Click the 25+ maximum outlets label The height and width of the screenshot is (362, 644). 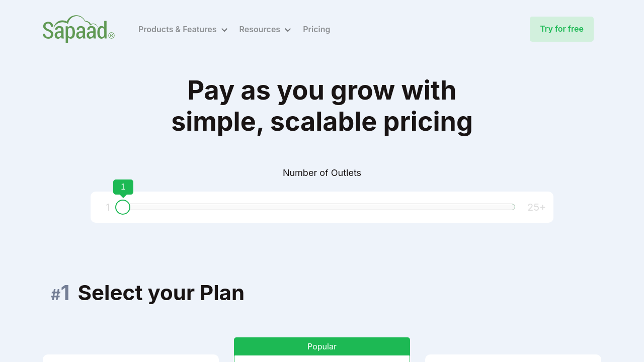pyautogui.click(x=536, y=207)
